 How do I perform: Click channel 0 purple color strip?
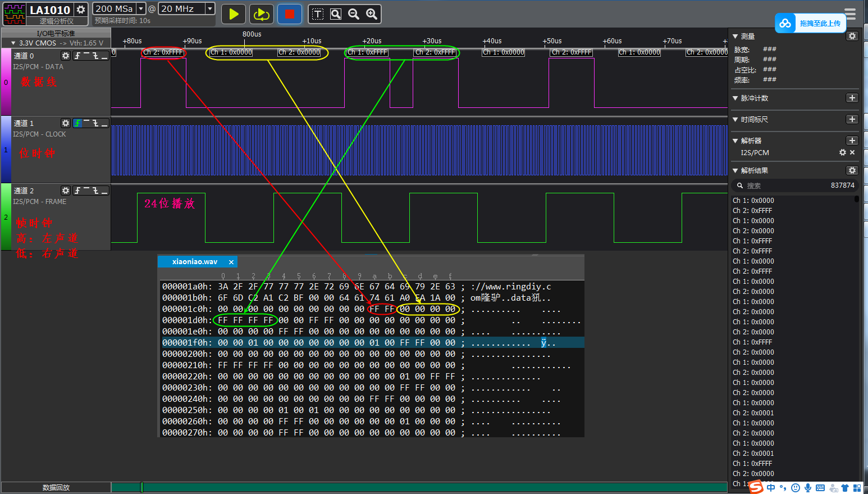coord(6,81)
